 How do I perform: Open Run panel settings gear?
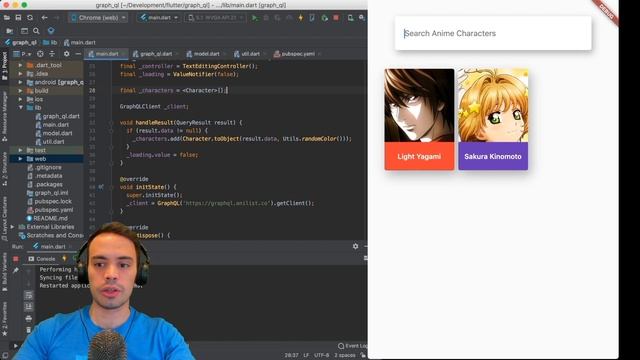click(x=356, y=247)
